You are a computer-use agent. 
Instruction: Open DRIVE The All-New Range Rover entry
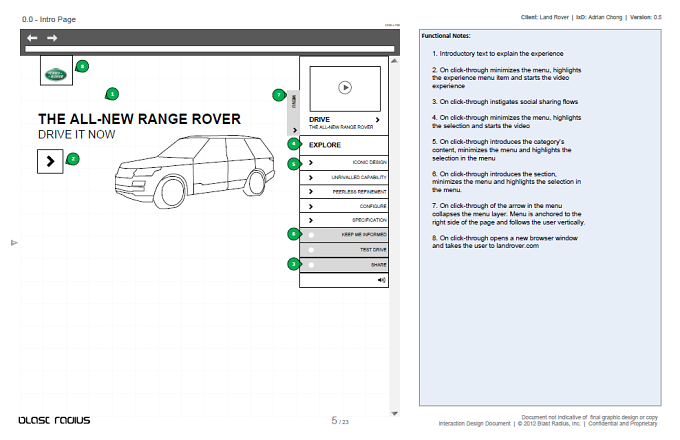click(x=344, y=123)
